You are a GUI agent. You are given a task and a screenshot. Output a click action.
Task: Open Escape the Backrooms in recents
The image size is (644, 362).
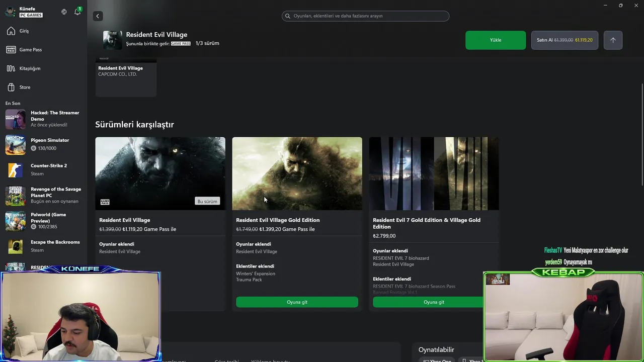tap(43, 246)
